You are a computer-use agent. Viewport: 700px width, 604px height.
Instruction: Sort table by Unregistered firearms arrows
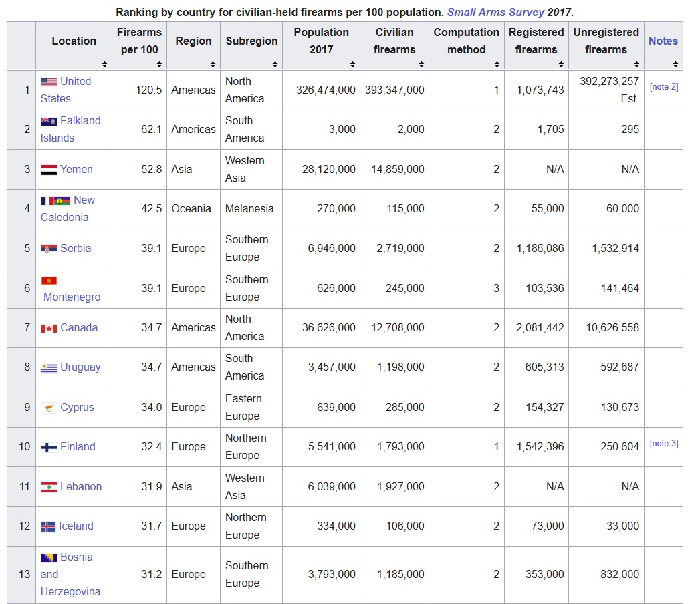click(636, 64)
